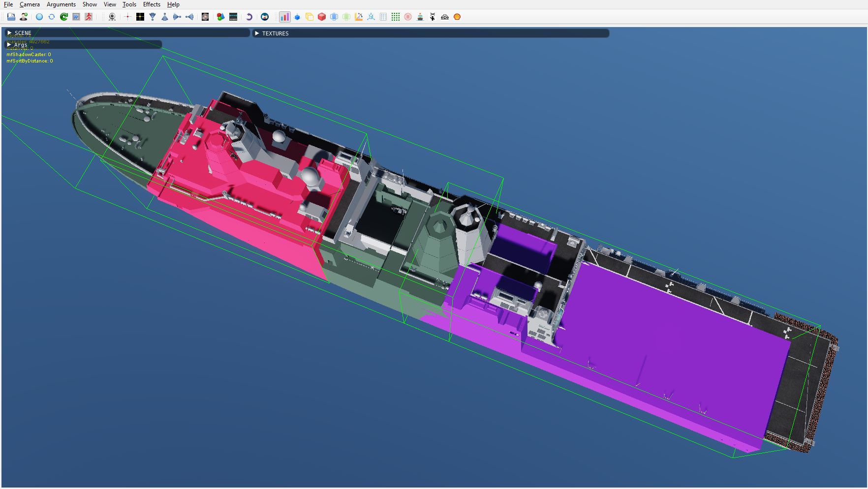Click the purple undo arrow icon

[249, 17]
